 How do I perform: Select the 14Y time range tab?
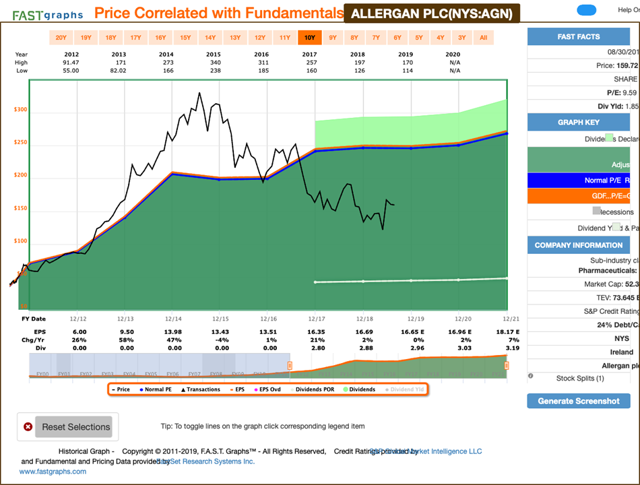click(210, 38)
